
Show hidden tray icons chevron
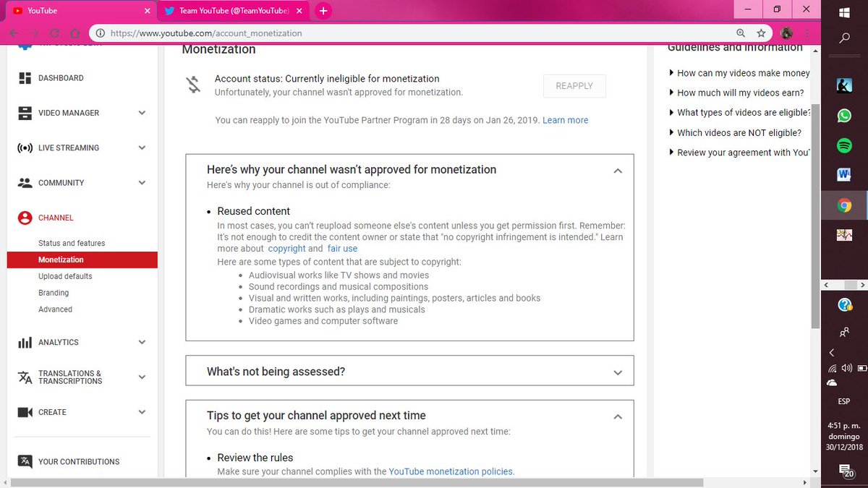coord(832,353)
